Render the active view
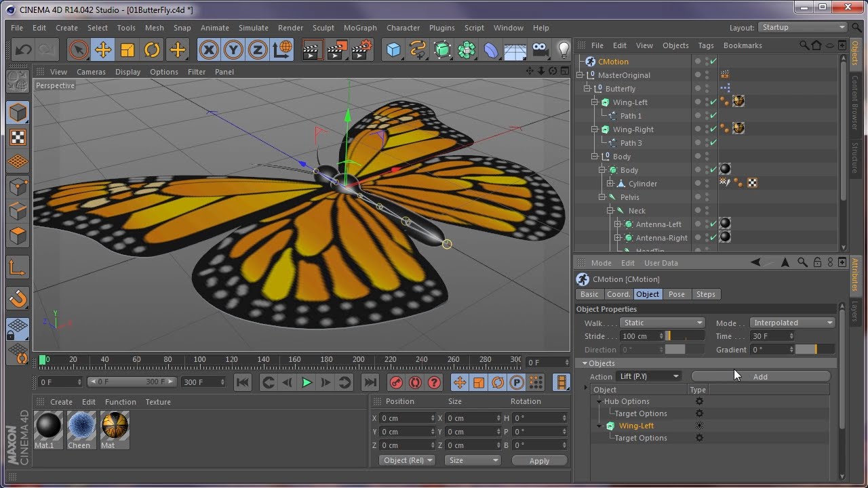 [x=312, y=49]
